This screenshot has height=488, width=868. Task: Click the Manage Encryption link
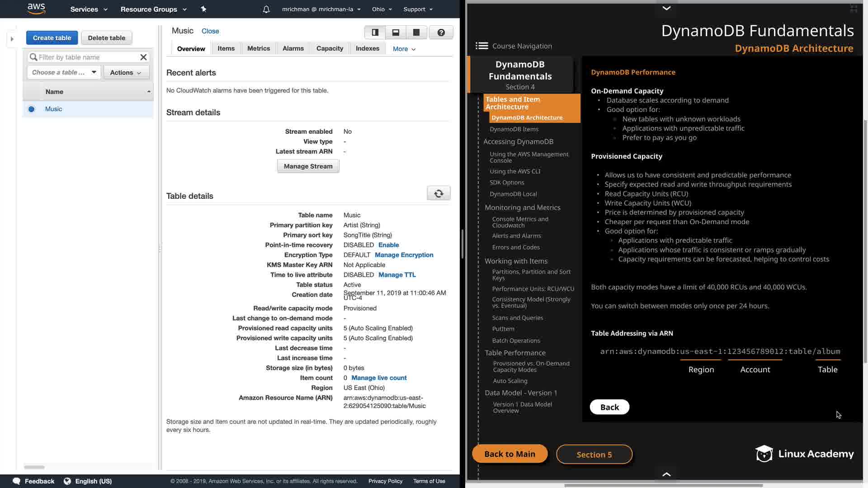click(x=404, y=255)
